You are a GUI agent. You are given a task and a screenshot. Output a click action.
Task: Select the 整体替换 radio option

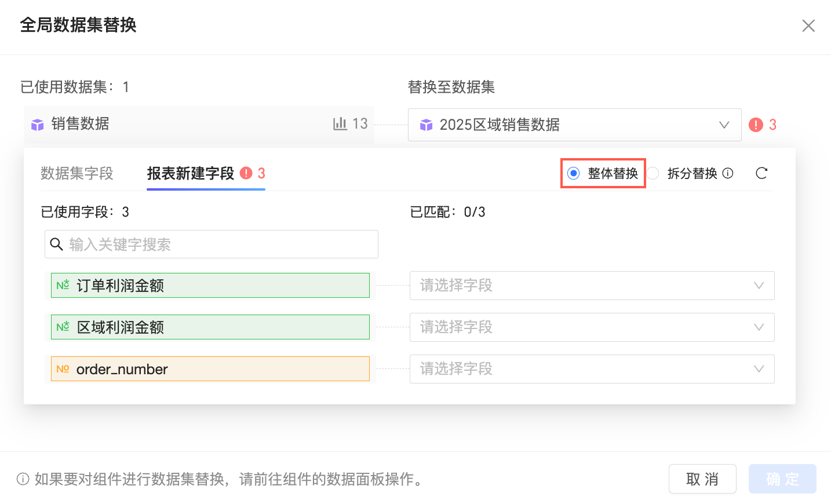pyautogui.click(x=574, y=173)
